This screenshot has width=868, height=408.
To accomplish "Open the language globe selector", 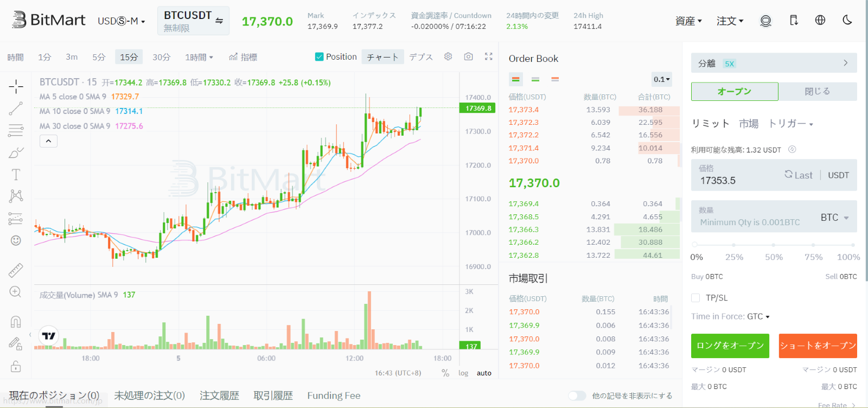I will pyautogui.click(x=820, y=20).
